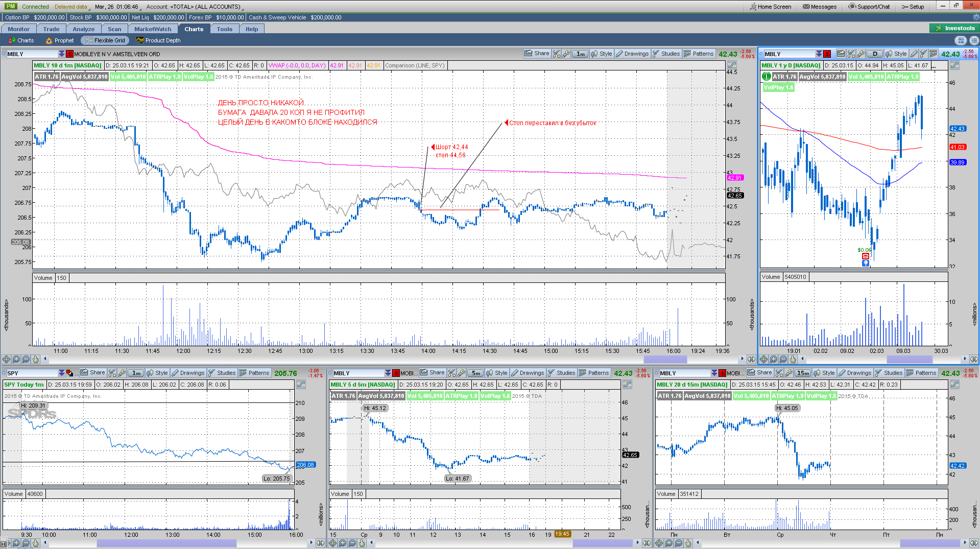Open patterns icon in daily MBLY toolbar
This screenshot has height=549, width=980.
pyautogui.click(x=934, y=54)
